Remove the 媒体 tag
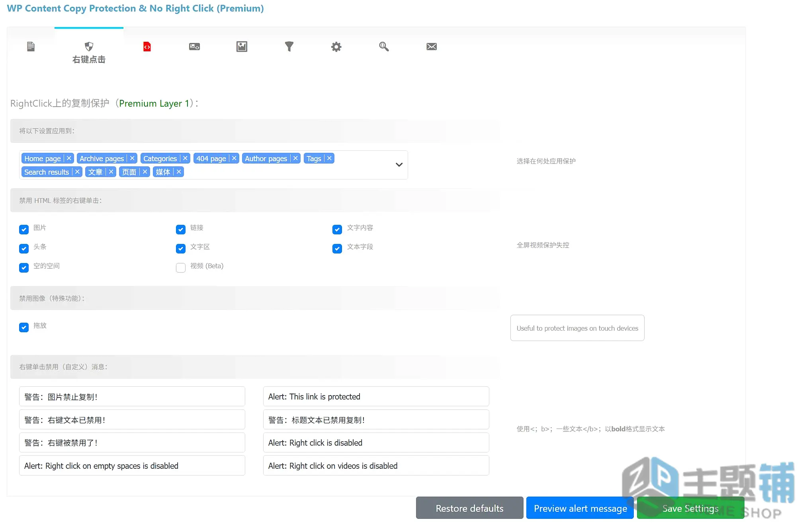Image resolution: width=807 pixels, height=532 pixels. (x=179, y=172)
